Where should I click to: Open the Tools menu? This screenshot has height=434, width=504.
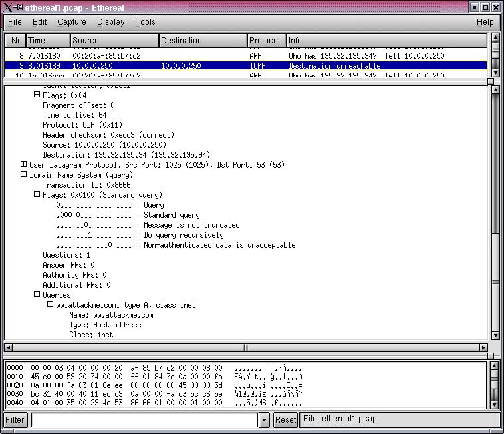point(145,22)
